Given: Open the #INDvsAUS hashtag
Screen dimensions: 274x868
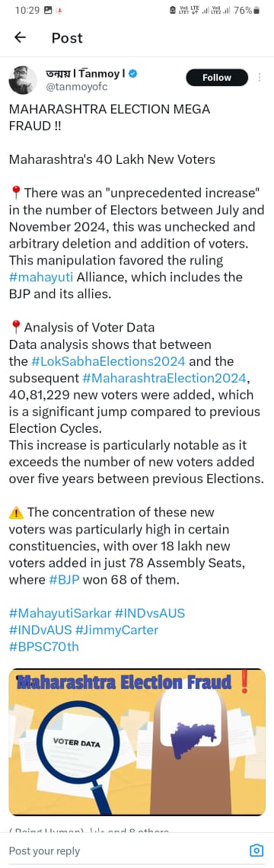Looking at the screenshot, I should click(150, 613).
